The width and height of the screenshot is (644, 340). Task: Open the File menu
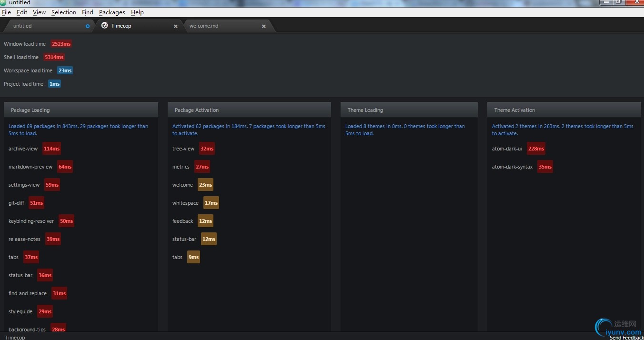tap(7, 12)
